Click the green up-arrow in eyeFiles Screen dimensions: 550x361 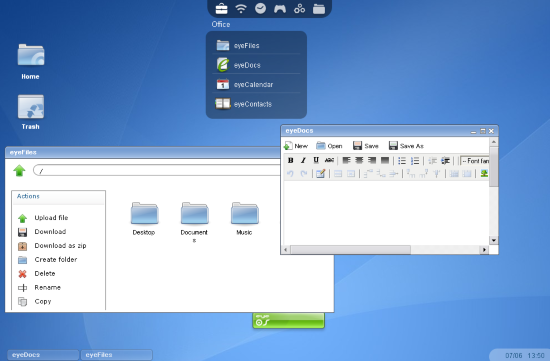(19, 171)
